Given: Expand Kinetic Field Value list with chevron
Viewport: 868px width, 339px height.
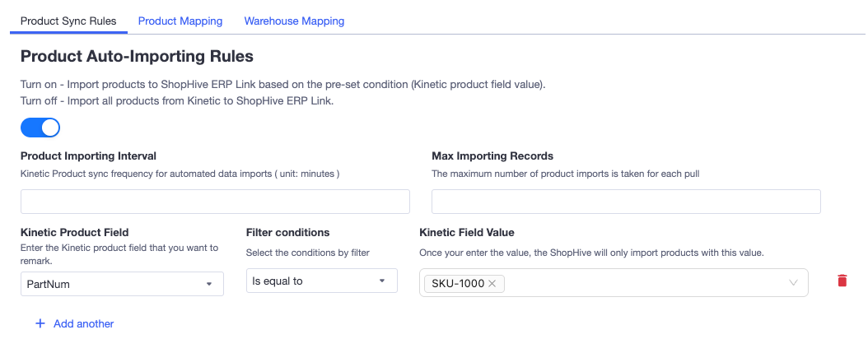Looking at the screenshot, I should coord(793,282).
